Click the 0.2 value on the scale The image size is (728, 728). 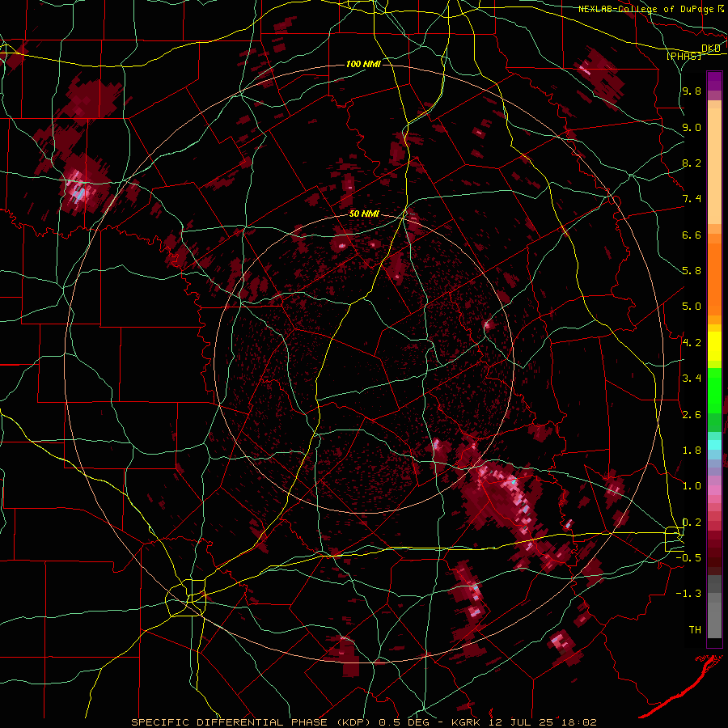click(692, 523)
